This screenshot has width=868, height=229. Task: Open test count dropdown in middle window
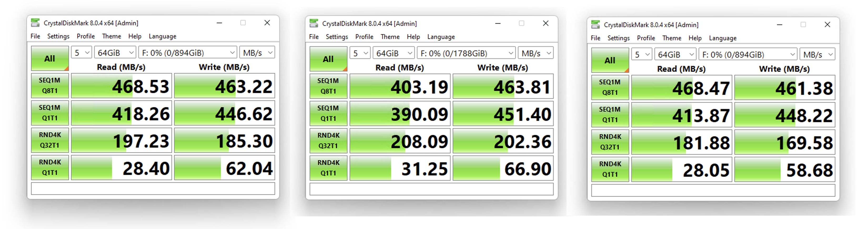pos(360,53)
